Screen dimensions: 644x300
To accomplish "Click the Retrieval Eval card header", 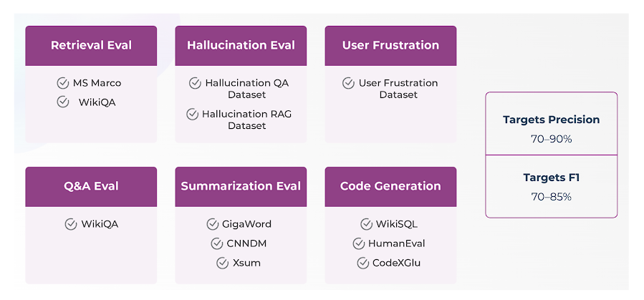I will [x=91, y=46].
